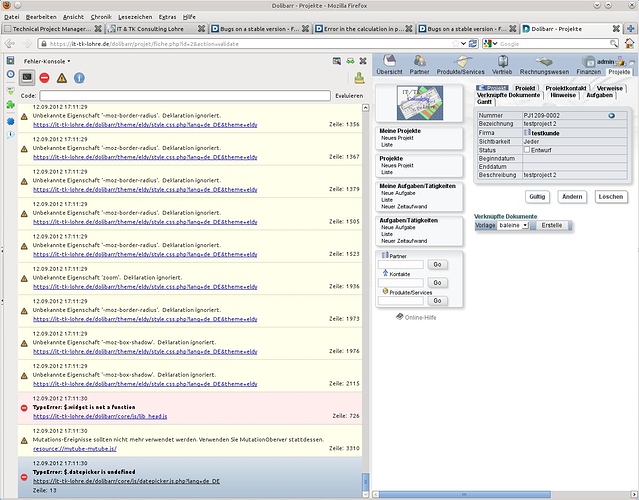This screenshot has width=639, height=500.
Task: Click the clock icon in the sidebar
Action: pos(10,74)
